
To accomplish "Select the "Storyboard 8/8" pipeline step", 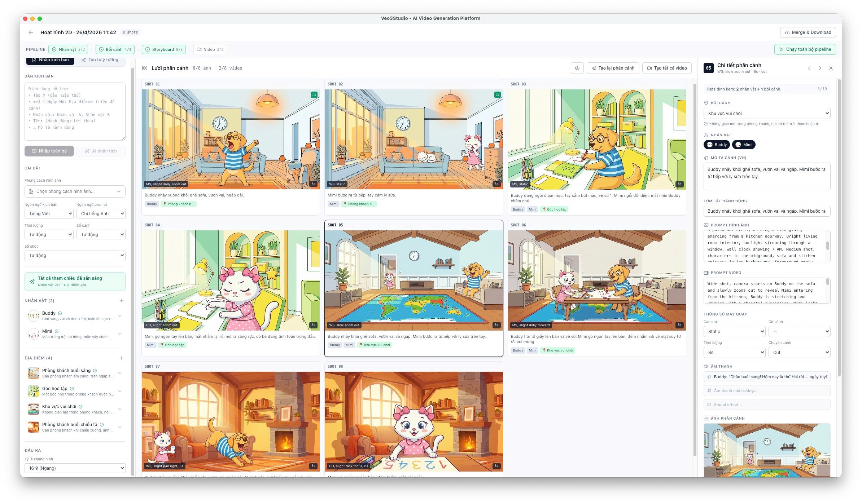I will (163, 49).
